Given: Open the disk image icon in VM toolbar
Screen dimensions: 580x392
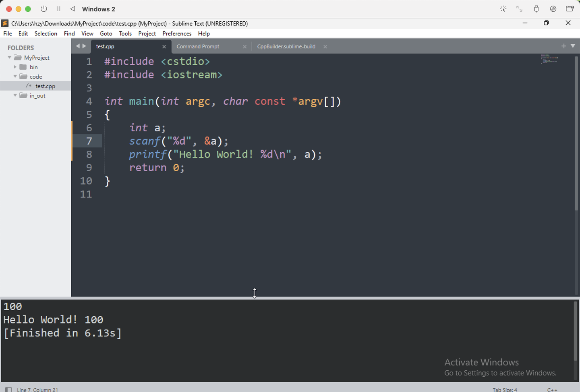Looking at the screenshot, I should [x=553, y=8].
